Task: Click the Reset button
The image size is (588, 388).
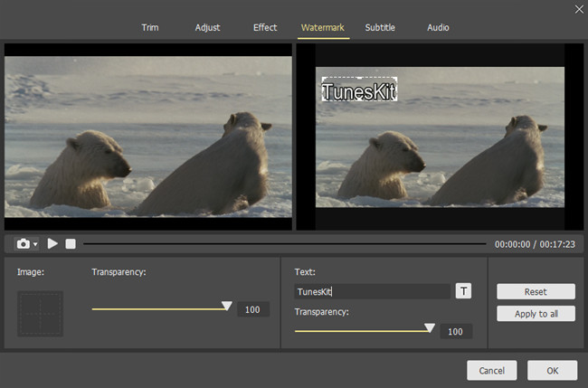Action: point(536,291)
